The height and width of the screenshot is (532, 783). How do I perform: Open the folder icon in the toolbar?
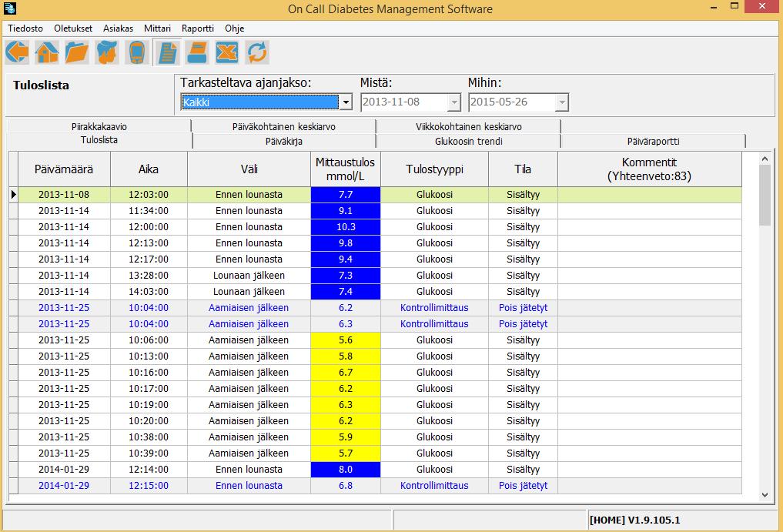(x=77, y=52)
